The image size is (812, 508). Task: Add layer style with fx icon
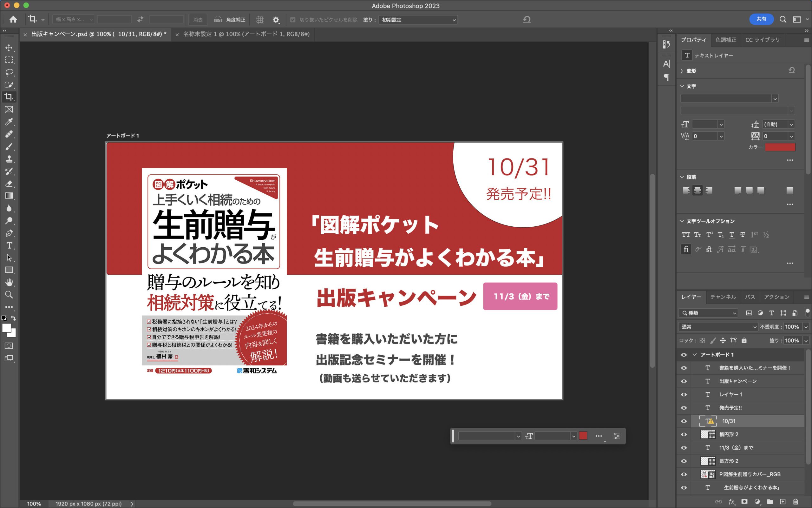[x=731, y=502]
